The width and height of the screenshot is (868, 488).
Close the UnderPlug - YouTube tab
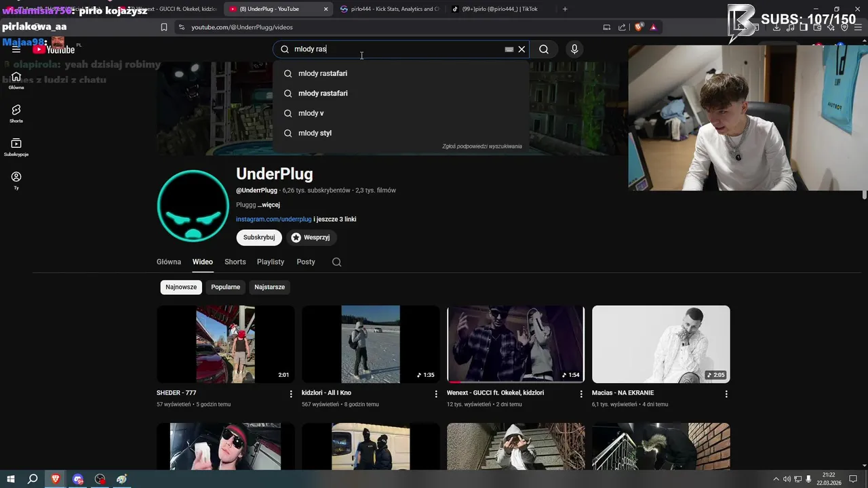[x=325, y=9]
